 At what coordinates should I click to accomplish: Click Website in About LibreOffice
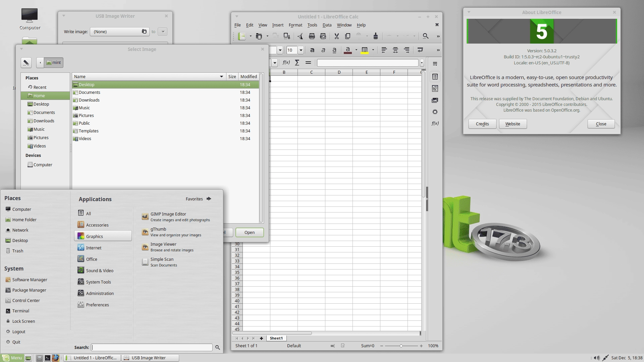pyautogui.click(x=513, y=124)
